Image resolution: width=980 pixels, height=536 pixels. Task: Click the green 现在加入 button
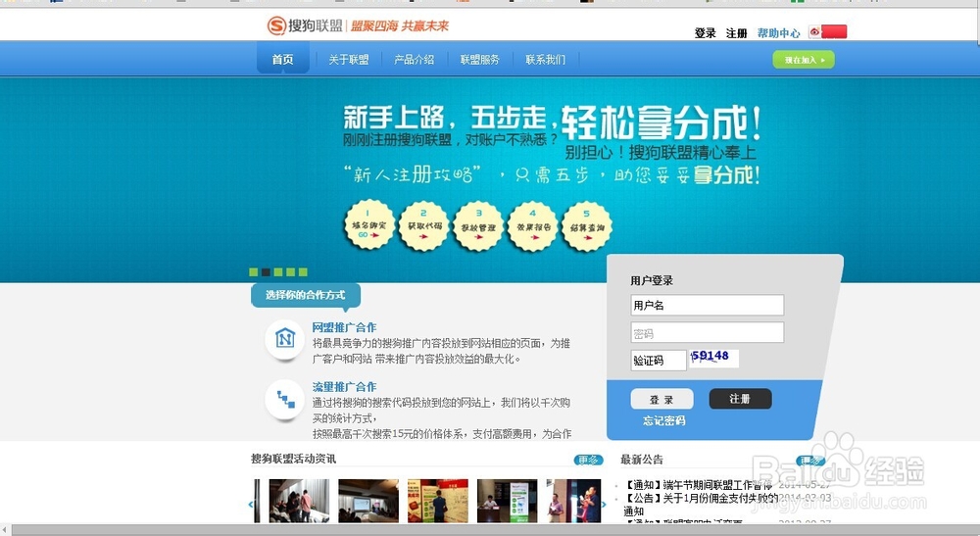click(804, 60)
